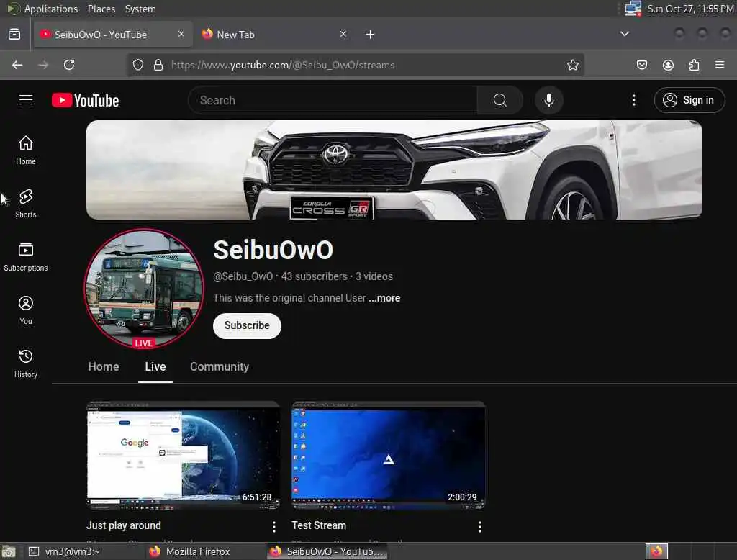
Task: Open the System menu
Action: coord(140,9)
